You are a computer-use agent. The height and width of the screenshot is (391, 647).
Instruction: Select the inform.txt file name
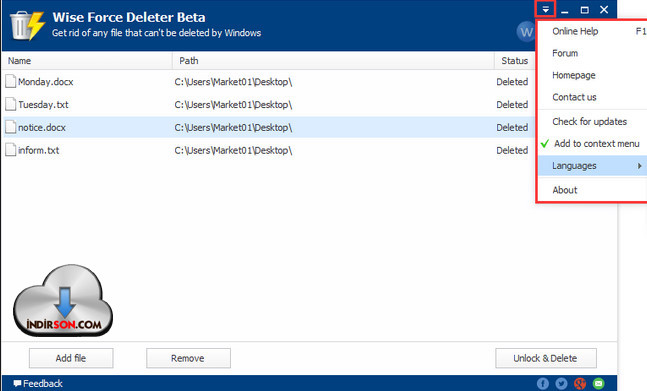pos(38,150)
